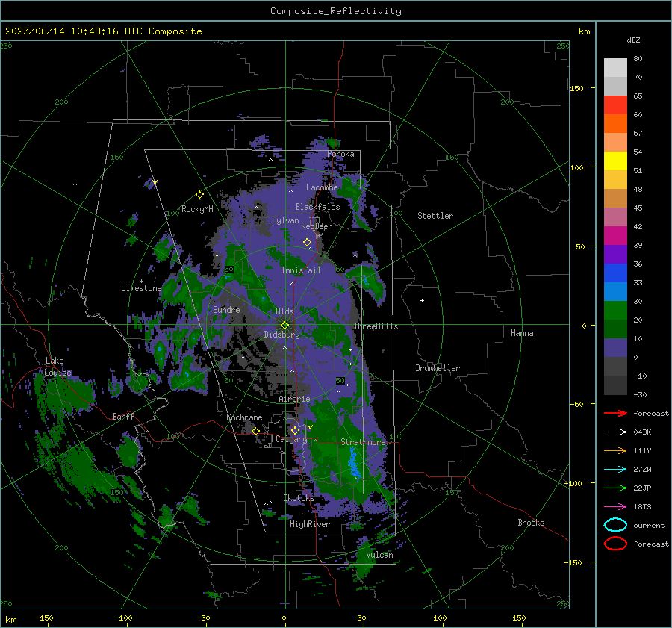This screenshot has height=628, width=672.
Task: Click the cyan current oval icon
Action: pos(615,525)
